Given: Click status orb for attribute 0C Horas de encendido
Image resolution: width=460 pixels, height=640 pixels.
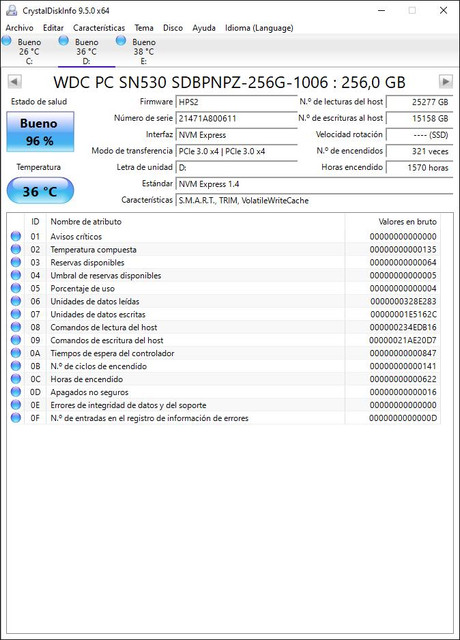Looking at the screenshot, I should (x=16, y=379).
